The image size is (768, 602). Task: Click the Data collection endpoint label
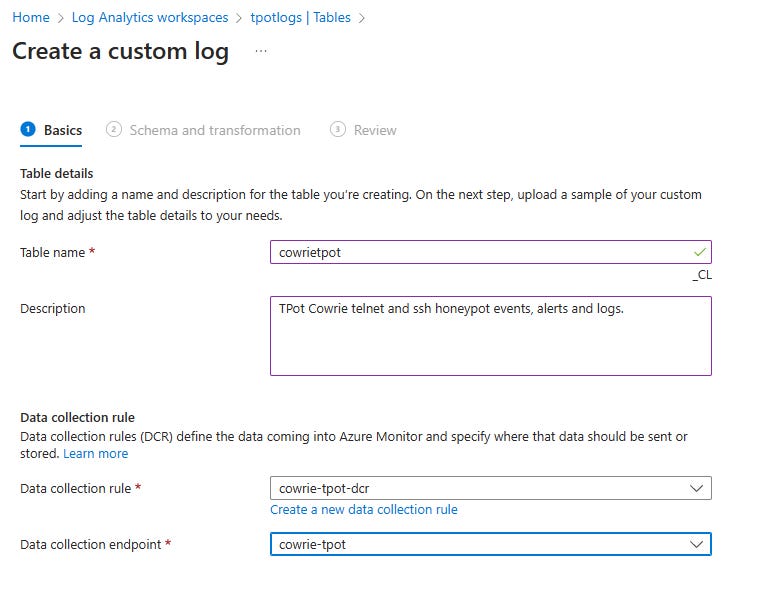click(x=91, y=544)
